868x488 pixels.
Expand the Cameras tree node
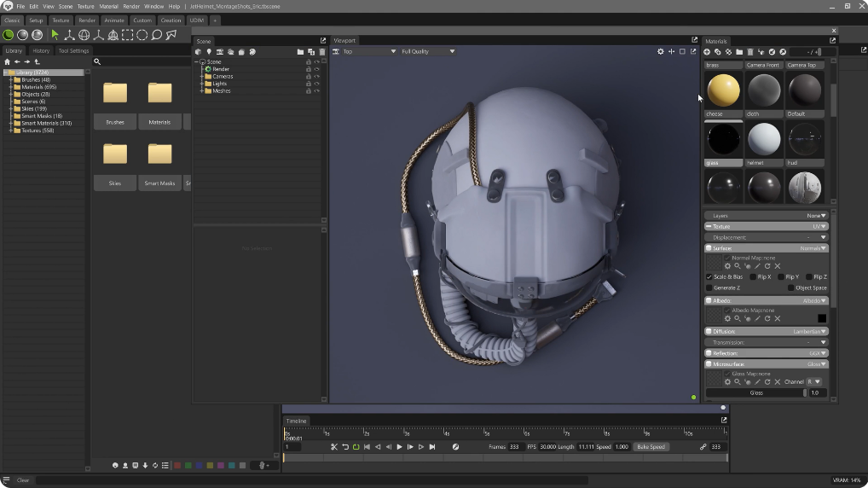point(202,76)
